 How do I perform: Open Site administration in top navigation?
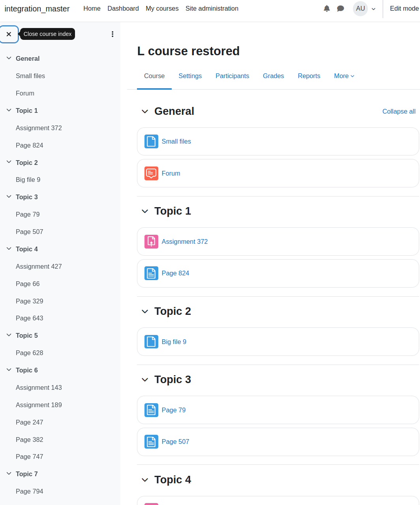212,9
